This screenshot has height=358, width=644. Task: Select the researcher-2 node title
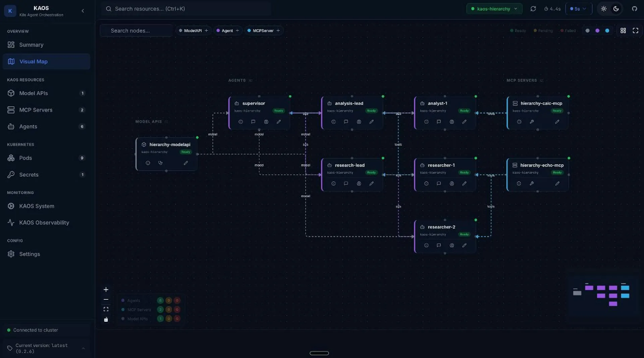(x=441, y=227)
